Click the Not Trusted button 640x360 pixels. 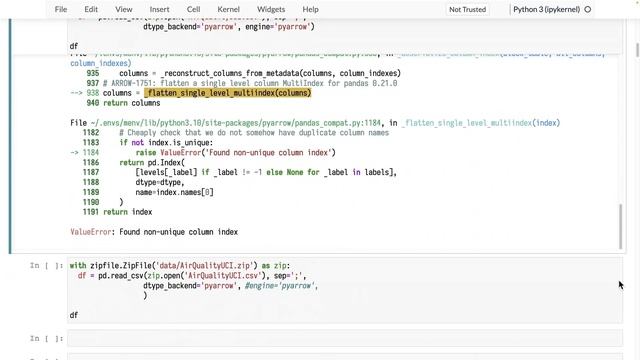tap(467, 9)
